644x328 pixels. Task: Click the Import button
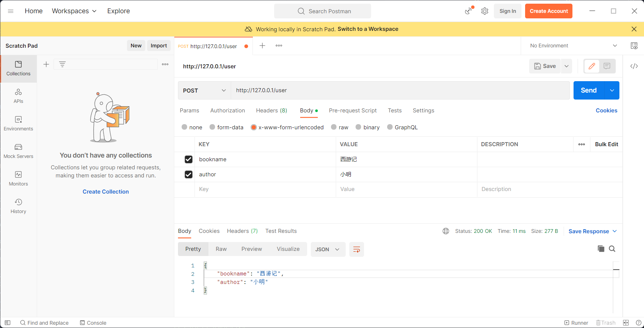(159, 46)
